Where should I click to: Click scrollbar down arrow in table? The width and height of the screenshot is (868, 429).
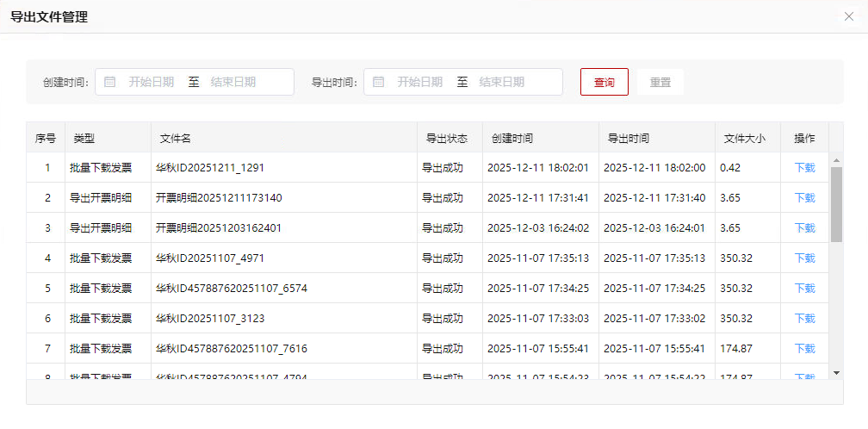835,372
